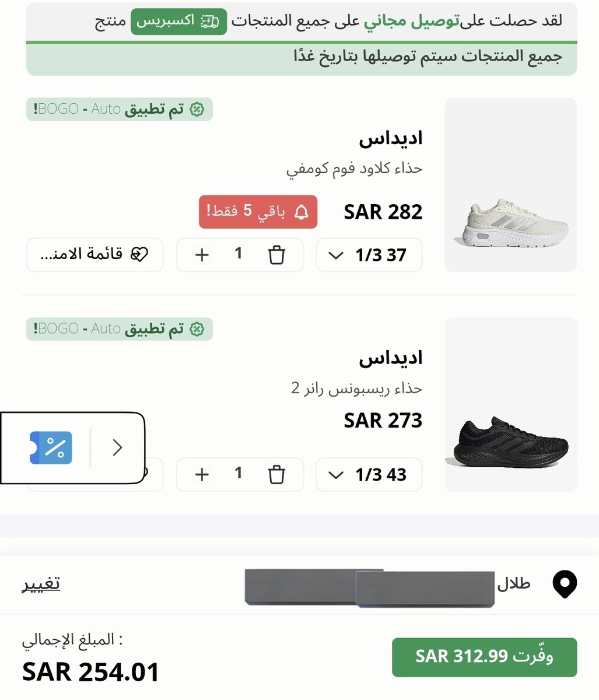Open the size dropdown showing 43 1/3
The width and height of the screenshot is (599, 700).
(369, 474)
